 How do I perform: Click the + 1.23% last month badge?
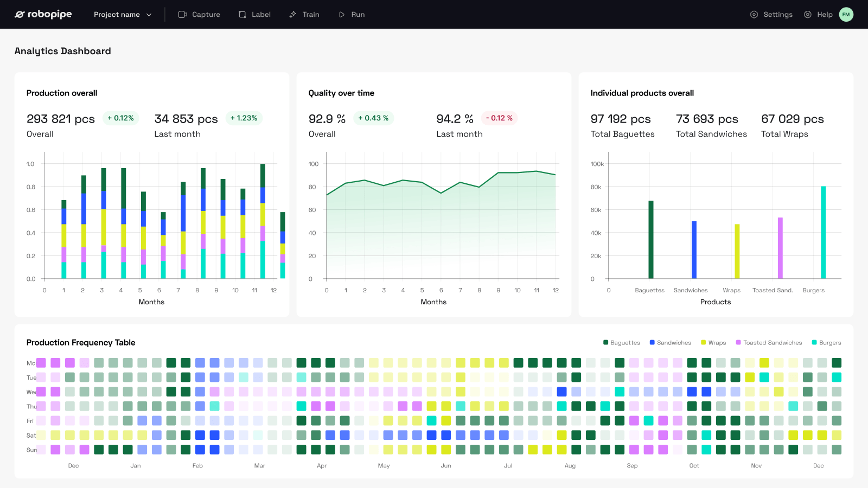(244, 118)
